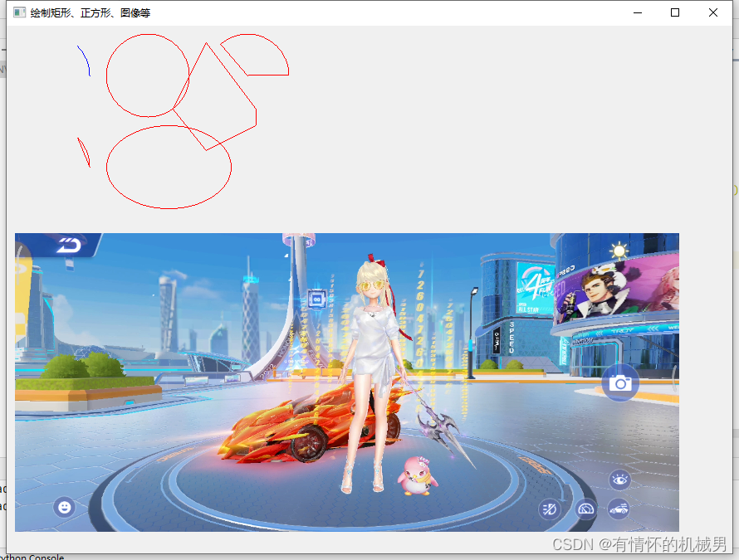The height and width of the screenshot is (560, 739).
Task: Click the car icon at bottom right
Action: pyautogui.click(x=619, y=509)
